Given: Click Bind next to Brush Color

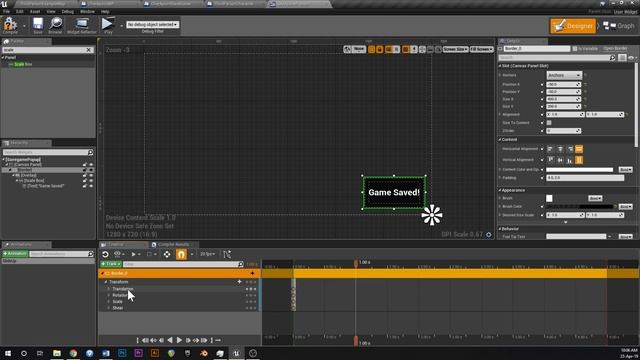Looking at the screenshot, I should tap(625, 207).
